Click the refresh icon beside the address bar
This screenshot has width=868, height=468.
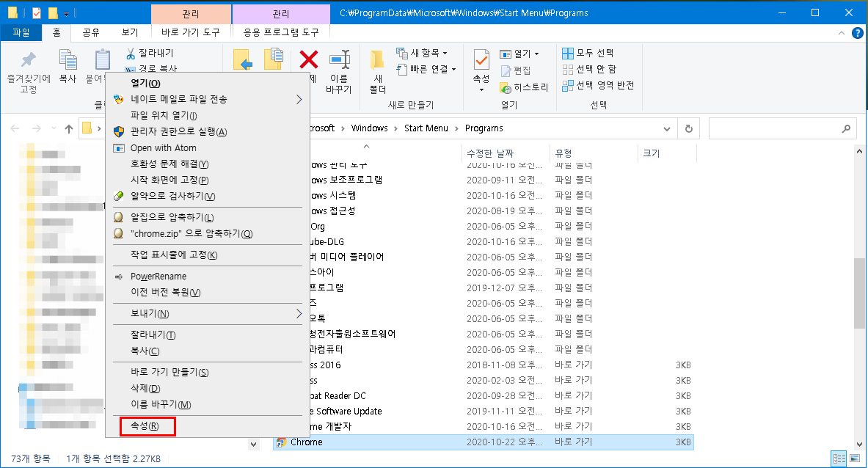point(688,128)
